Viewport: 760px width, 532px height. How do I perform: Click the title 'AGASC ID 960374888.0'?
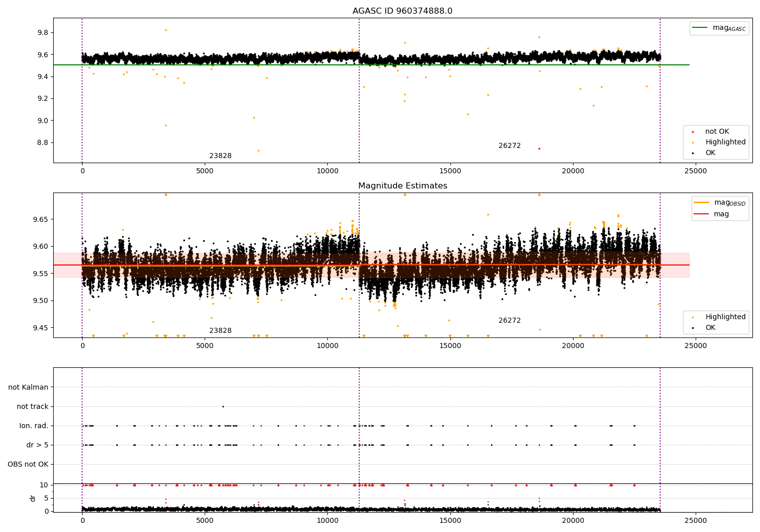(x=403, y=11)
